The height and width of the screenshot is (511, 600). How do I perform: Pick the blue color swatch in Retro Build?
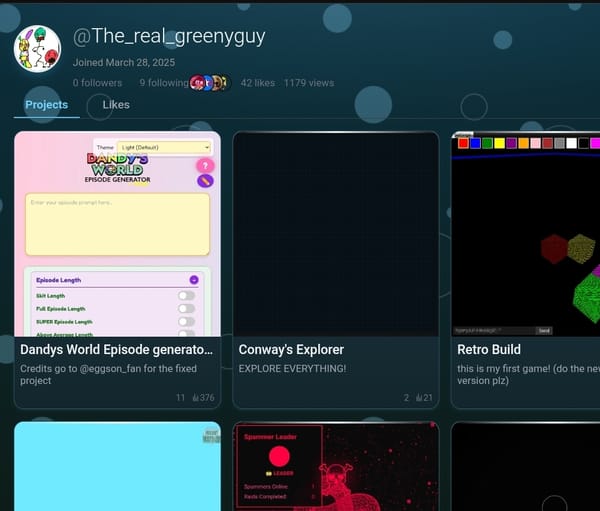475,143
